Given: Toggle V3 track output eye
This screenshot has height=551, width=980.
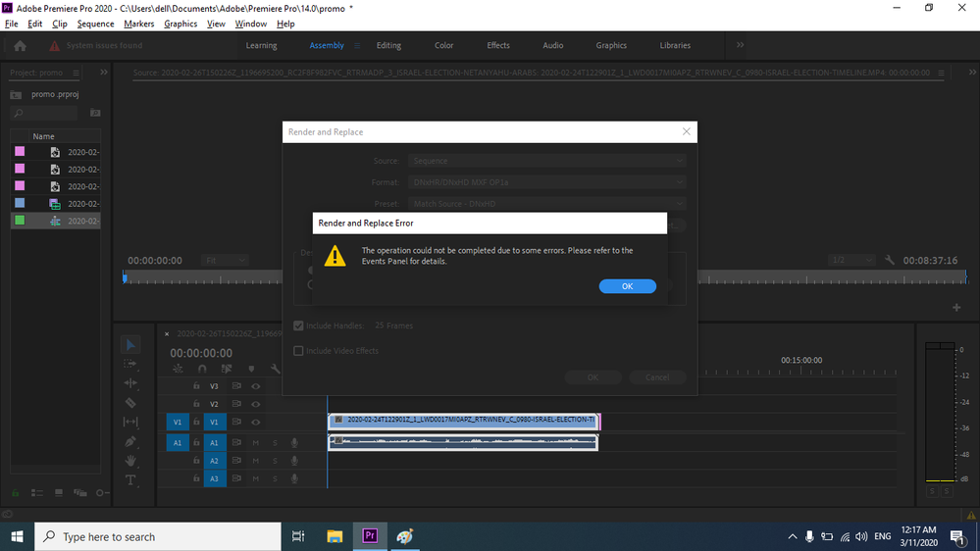Looking at the screenshot, I should pos(256,386).
